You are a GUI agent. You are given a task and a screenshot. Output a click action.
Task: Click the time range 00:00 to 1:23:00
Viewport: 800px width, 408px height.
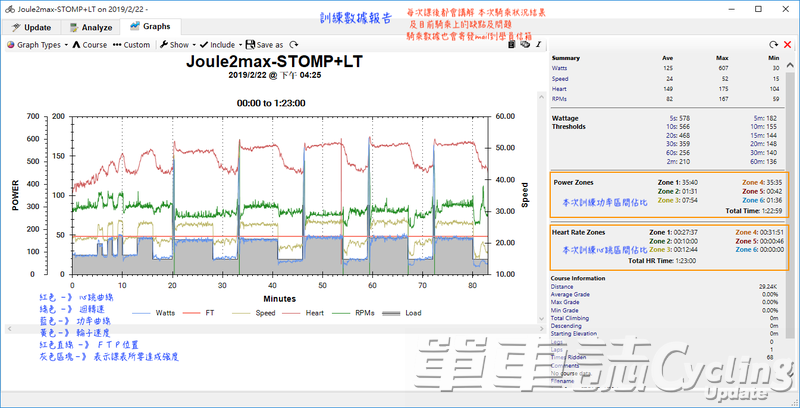(x=271, y=103)
